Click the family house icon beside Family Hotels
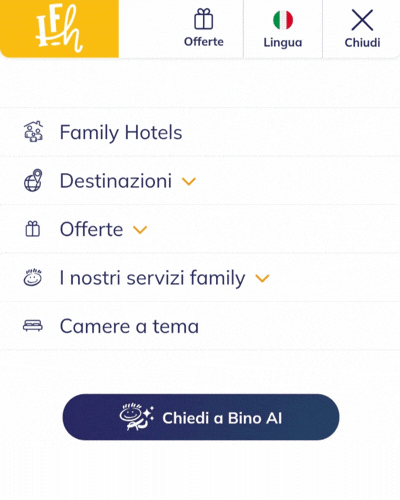The image size is (400, 500). [x=33, y=132]
